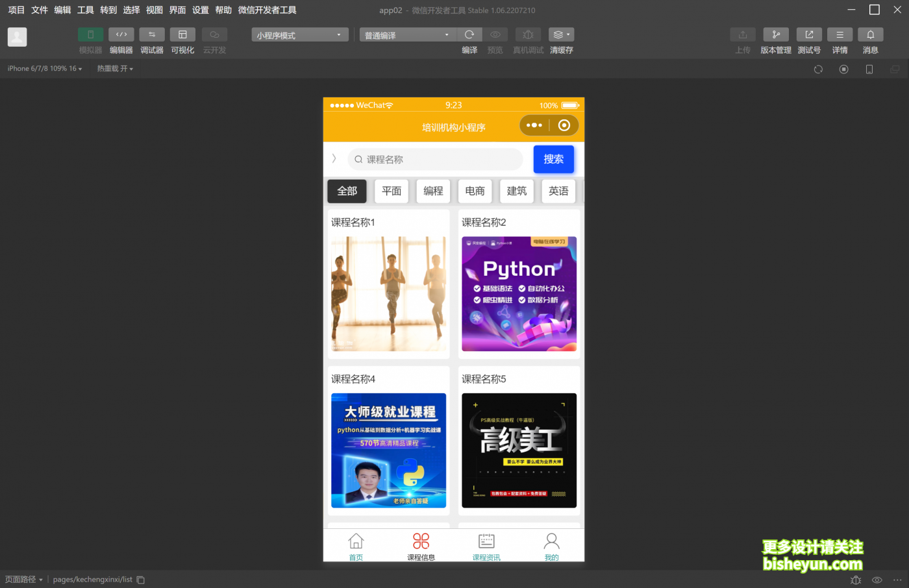Click the simulator refresh icon
The width and height of the screenshot is (909, 588).
coord(818,69)
